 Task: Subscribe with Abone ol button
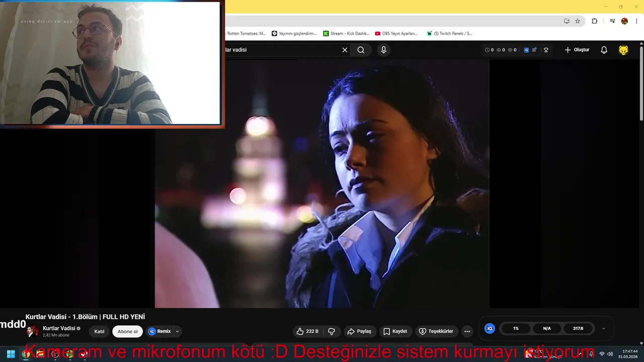[128, 331]
